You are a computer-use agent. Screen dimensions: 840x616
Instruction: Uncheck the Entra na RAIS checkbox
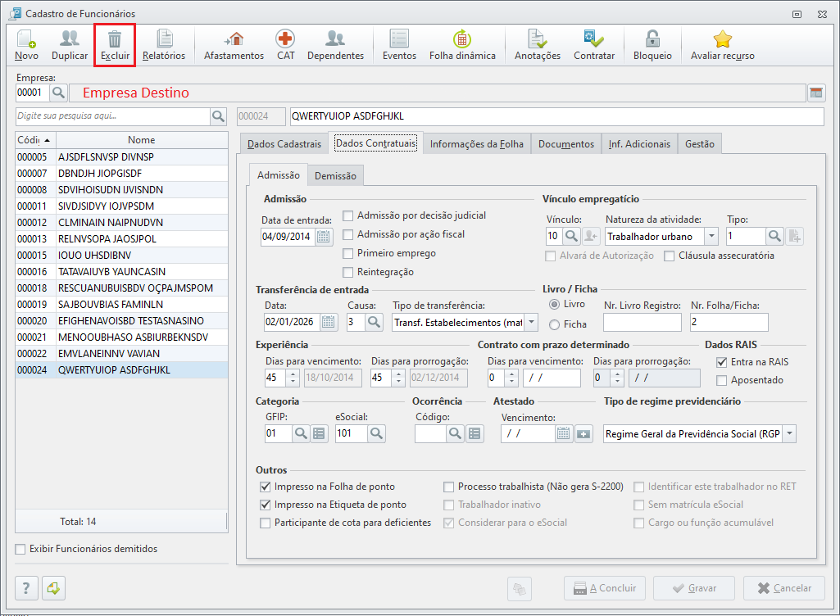click(722, 362)
